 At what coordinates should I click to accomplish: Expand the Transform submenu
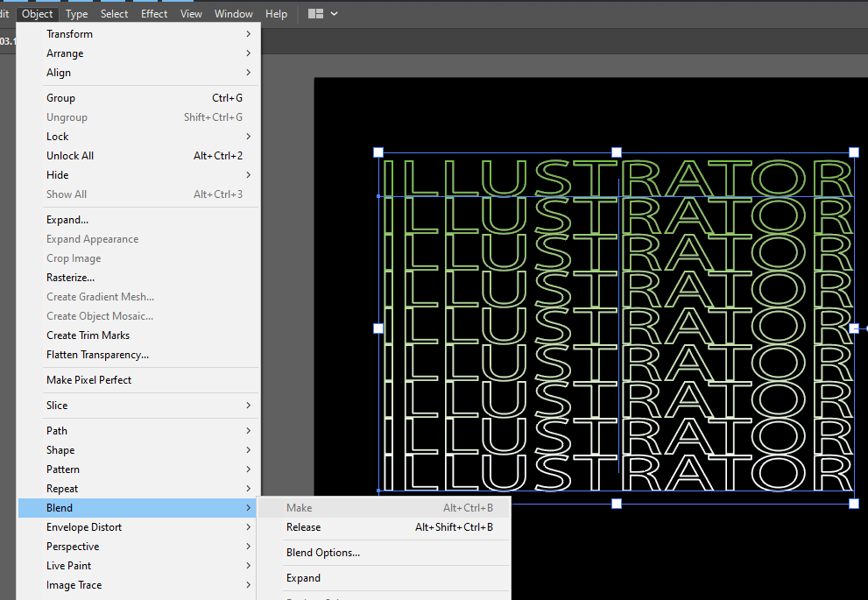(x=138, y=34)
